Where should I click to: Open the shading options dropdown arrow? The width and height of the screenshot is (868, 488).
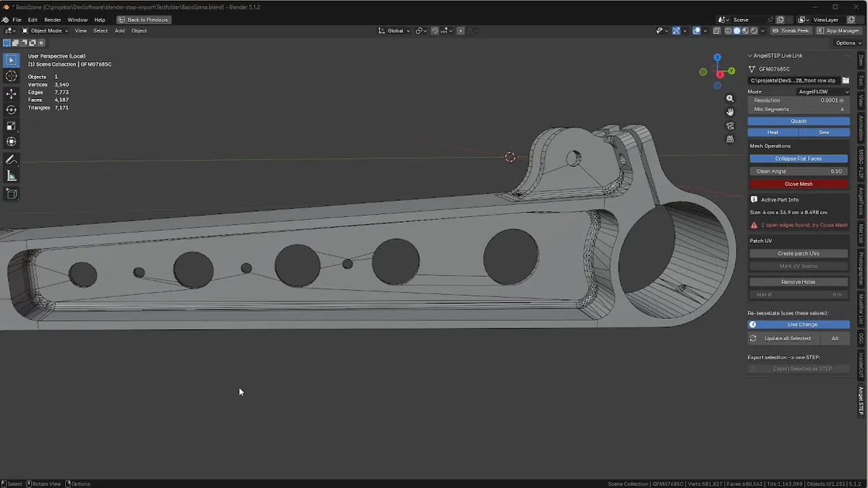click(764, 31)
